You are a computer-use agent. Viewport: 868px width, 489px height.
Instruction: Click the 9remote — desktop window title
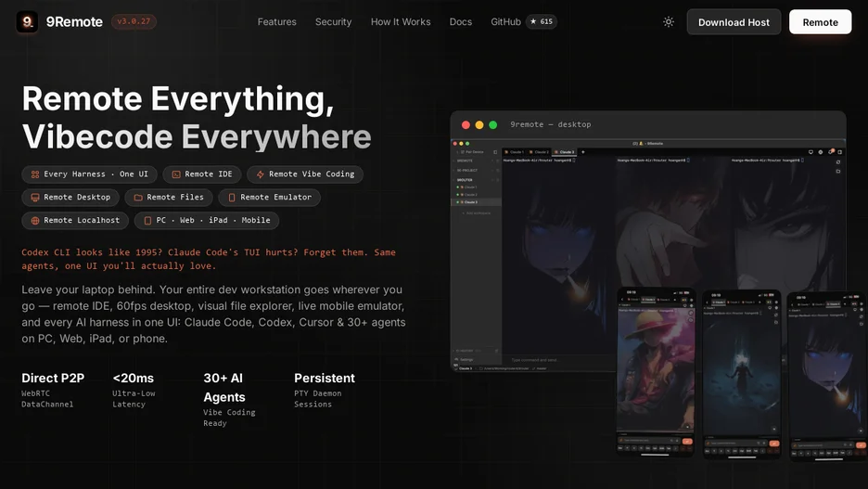click(x=550, y=124)
